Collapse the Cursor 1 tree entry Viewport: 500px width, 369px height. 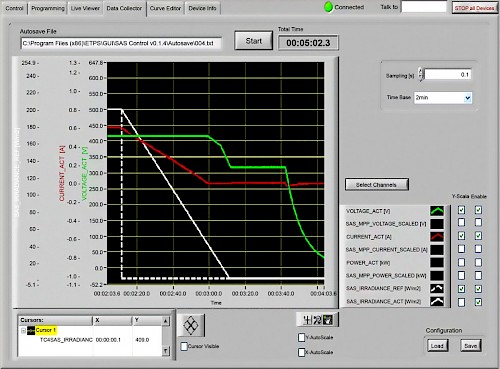point(23,331)
